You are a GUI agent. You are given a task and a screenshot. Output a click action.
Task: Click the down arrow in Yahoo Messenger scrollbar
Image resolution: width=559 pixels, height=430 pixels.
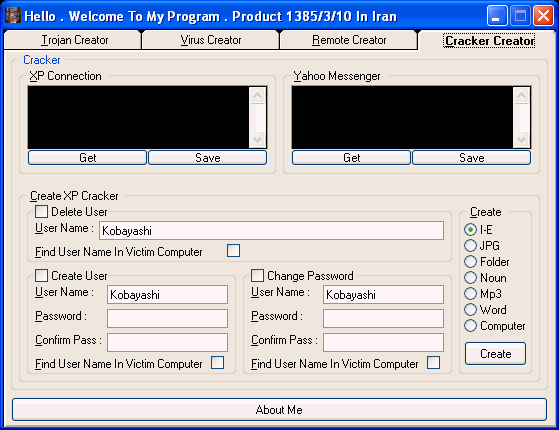[x=521, y=139]
